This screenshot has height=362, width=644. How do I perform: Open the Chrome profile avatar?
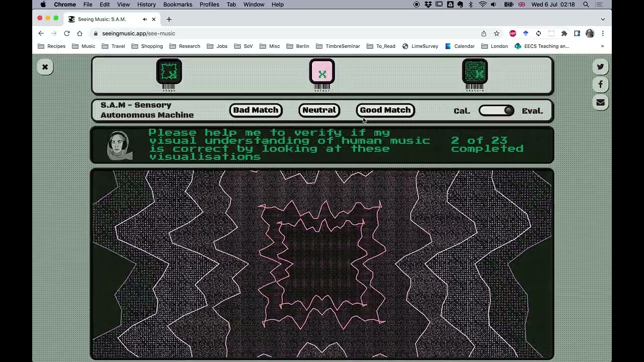[x=590, y=33]
